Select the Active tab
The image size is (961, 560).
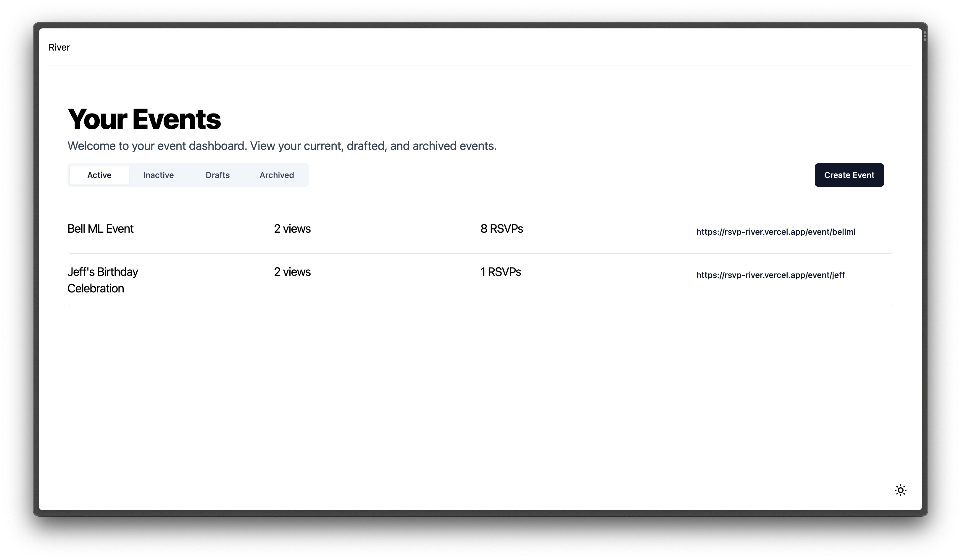[x=99, y=175]
